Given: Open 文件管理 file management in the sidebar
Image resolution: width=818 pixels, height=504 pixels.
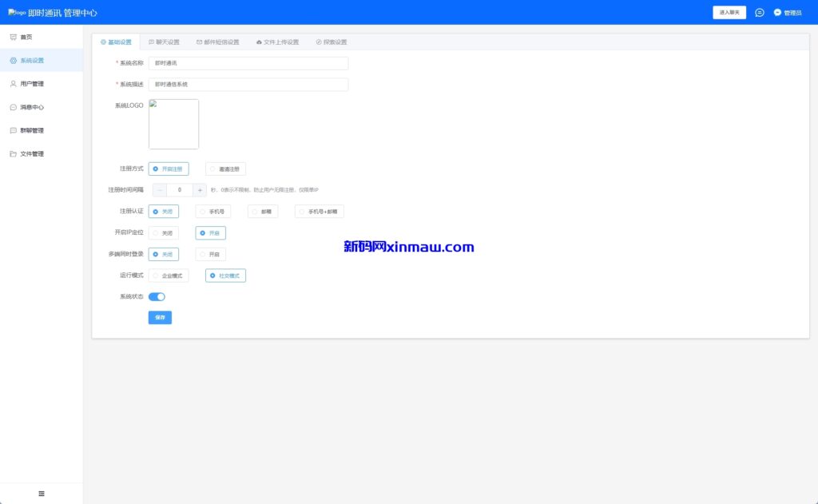Looking at the screenshot, I should 31,153.
